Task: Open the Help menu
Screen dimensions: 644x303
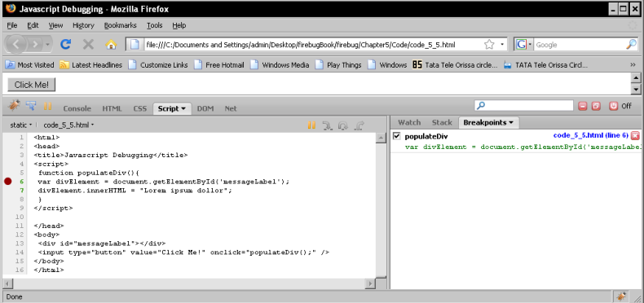Action: pyautogui.click(x=179, y=25)
